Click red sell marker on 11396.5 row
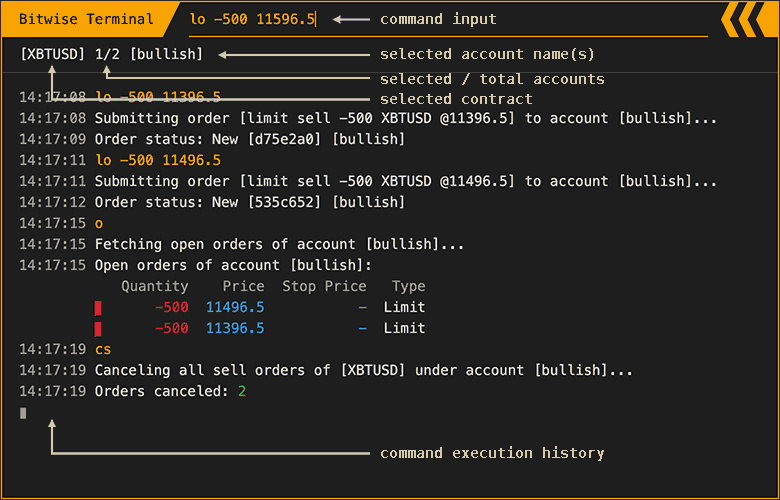 click(98, 329)
